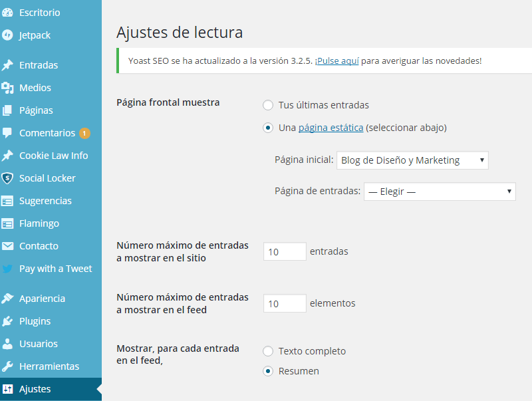Follow the '¡Pulse aquí' Yoast link
532x401 pixels.
[337, 61]
